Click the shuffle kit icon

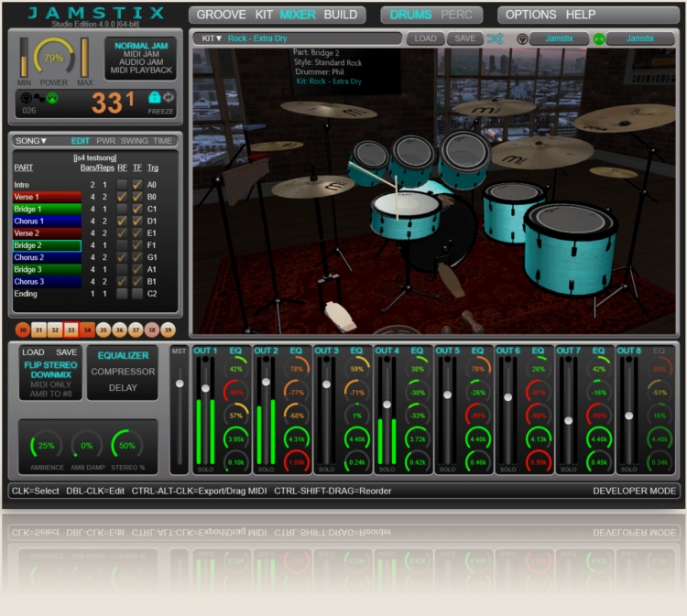tap(495, 38)
